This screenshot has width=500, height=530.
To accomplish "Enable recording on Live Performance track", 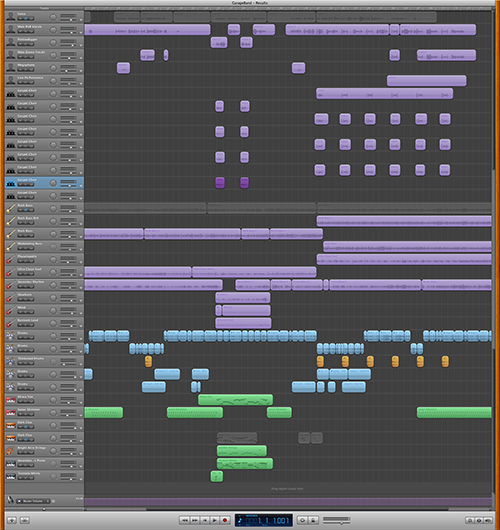I will 20,82.
